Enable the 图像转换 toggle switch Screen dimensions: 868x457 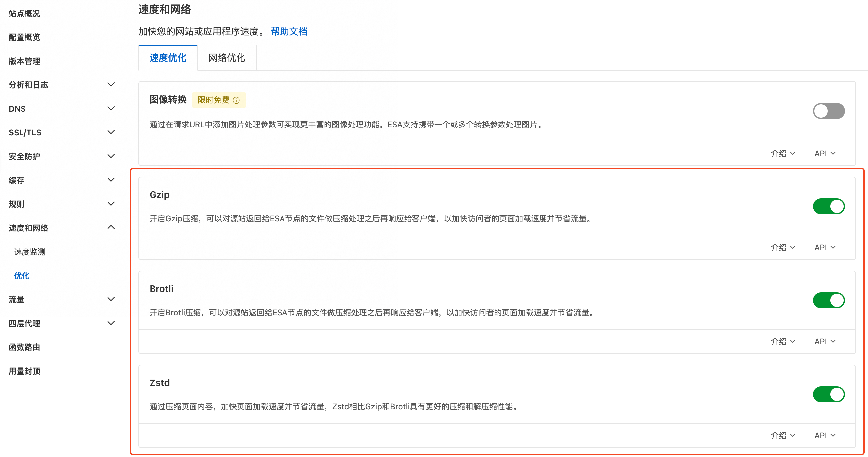pyautogui.click(x=828, y=111)
